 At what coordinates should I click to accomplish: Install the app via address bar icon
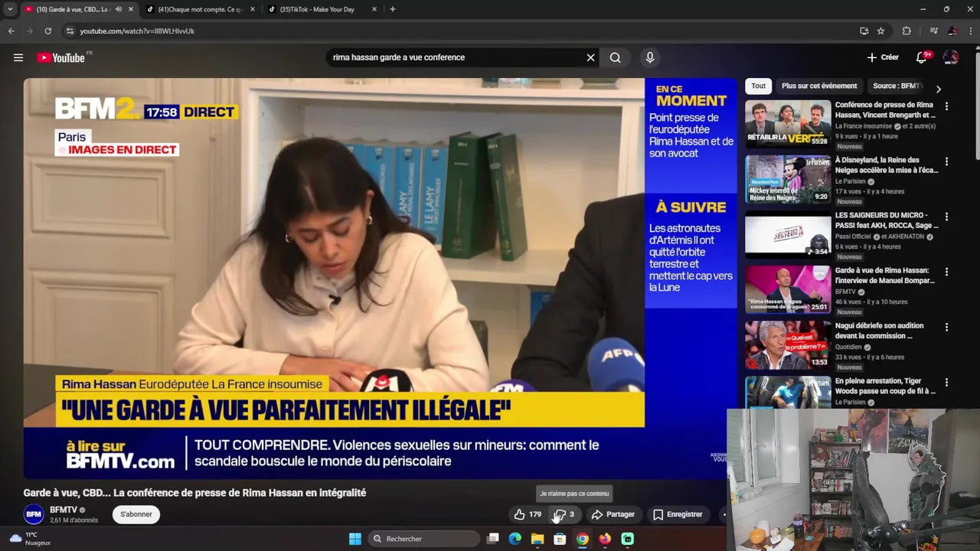tap(864, 31)
